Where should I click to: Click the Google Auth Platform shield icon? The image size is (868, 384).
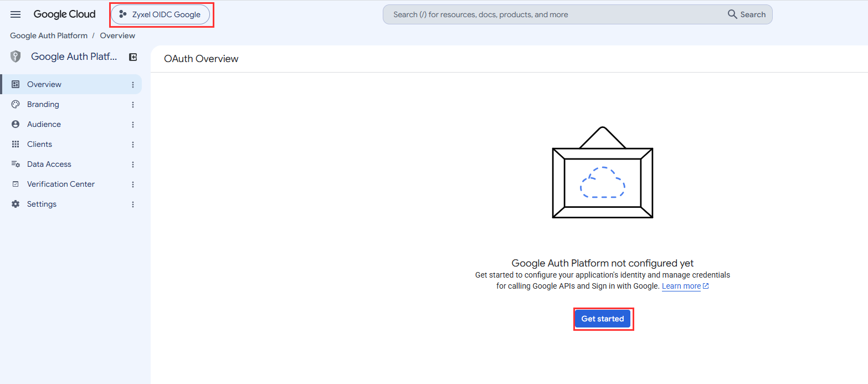coord(16,57)
